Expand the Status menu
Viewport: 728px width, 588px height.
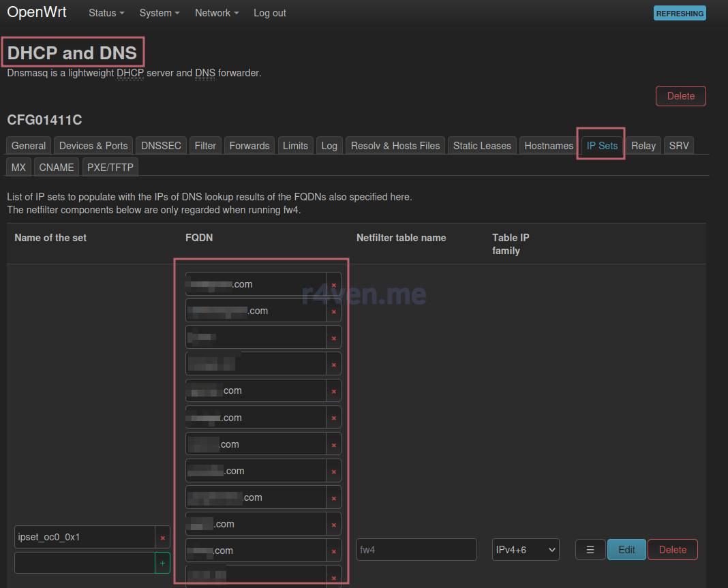pyautogui.click(x=106, y=13)
